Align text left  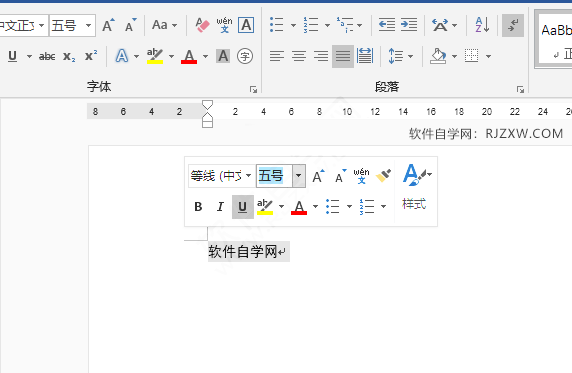coord(277,56)
